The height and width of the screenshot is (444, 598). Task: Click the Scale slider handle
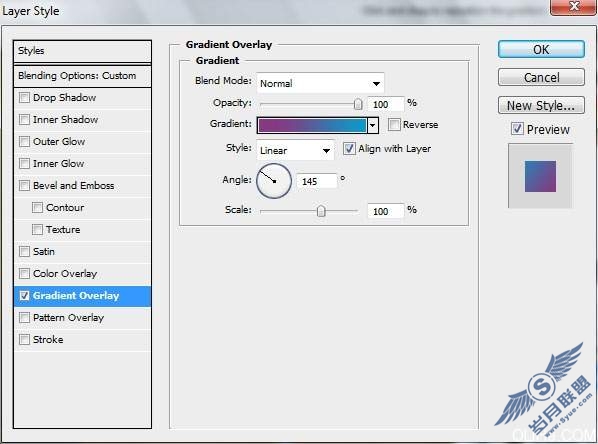coord(321,211)
